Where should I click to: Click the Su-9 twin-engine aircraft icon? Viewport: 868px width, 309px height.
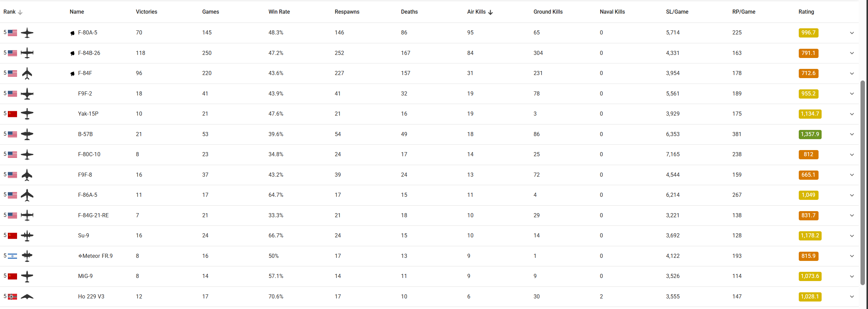pos(27,236)
